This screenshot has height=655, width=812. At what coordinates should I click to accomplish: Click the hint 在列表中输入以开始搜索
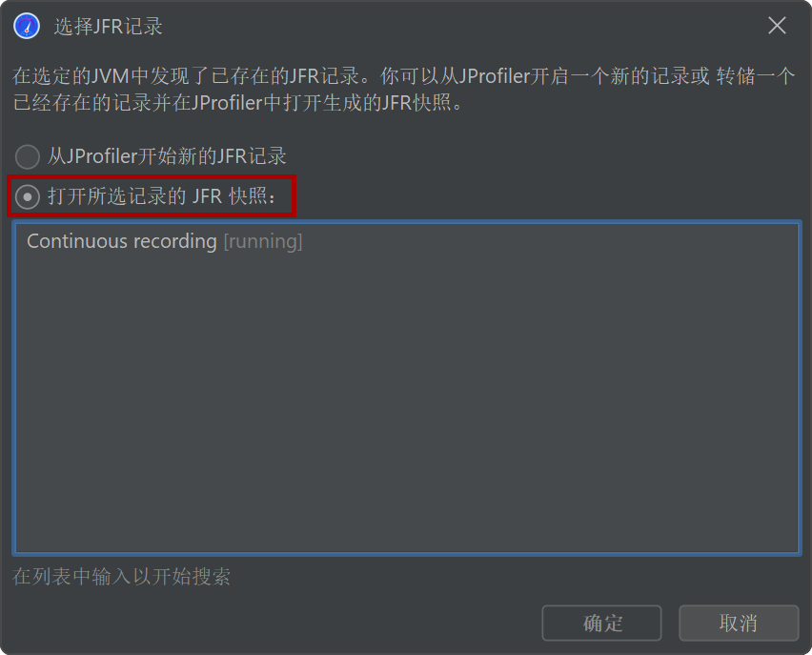pyautogui.click(x=122, y=576)
